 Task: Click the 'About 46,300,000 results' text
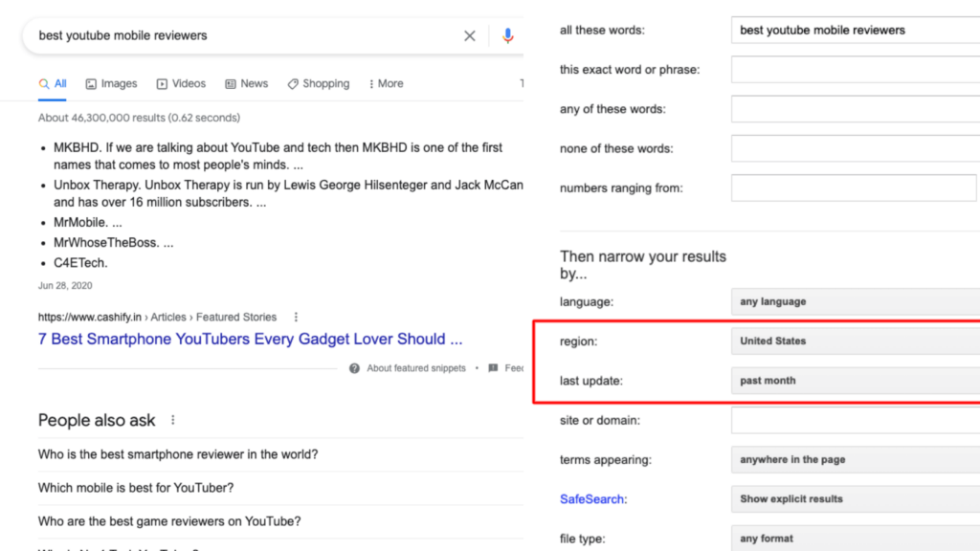[139, 118]
